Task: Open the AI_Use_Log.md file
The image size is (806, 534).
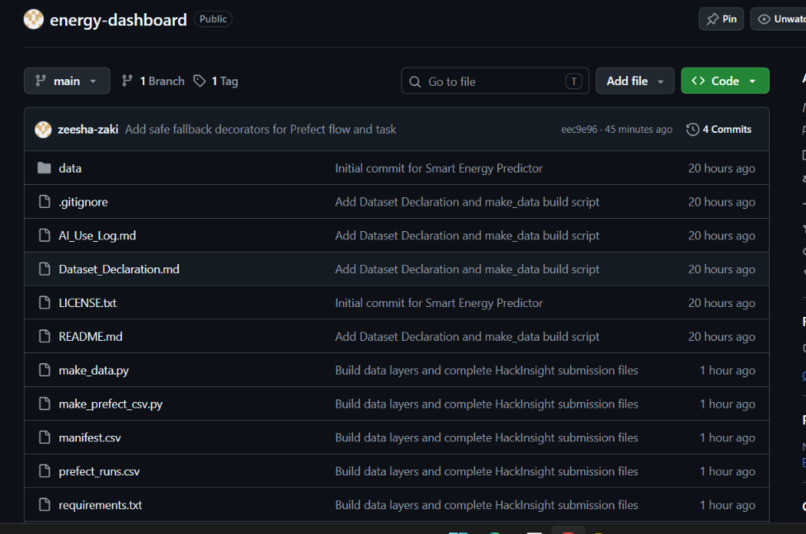Action: pyautogui.click(x=97, y=235)
